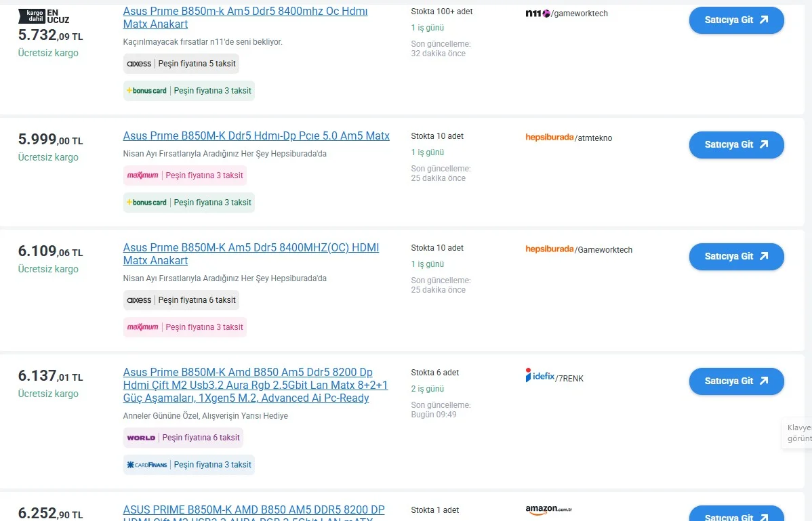Go to seller for the 6.109,06 TL offer
Image resolution: width=812 pixels, height=521 pixels.
pos(736,257)
